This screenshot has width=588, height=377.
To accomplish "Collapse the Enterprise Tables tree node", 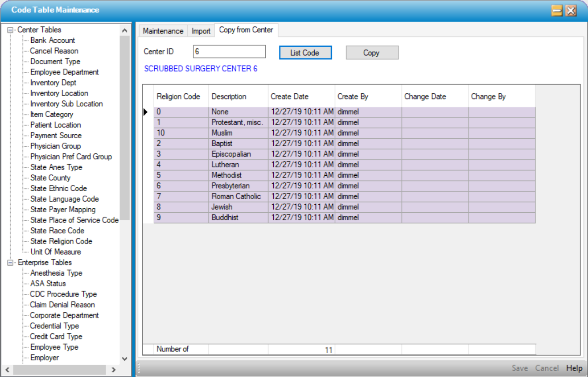I will (11, 263).
